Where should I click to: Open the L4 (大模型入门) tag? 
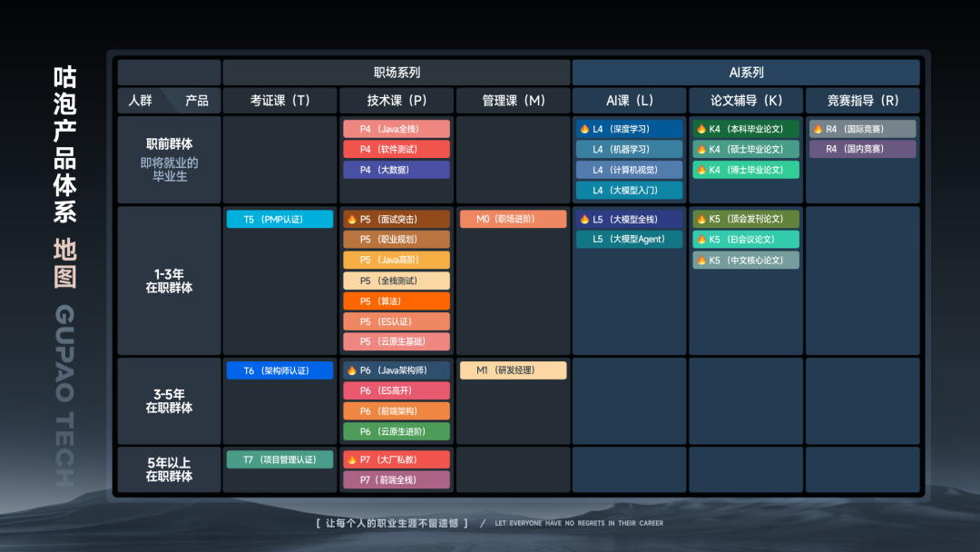(x=630, y=190)
